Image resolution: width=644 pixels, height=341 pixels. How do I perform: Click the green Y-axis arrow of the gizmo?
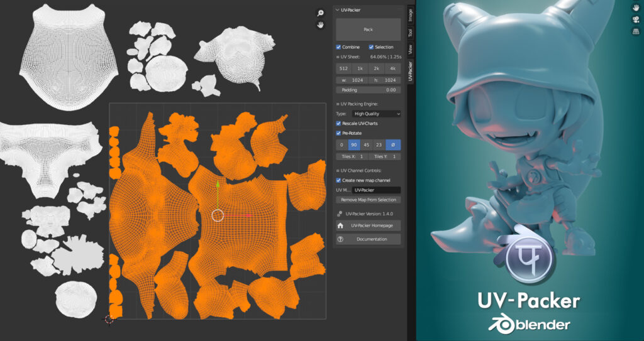coord(218,185)
